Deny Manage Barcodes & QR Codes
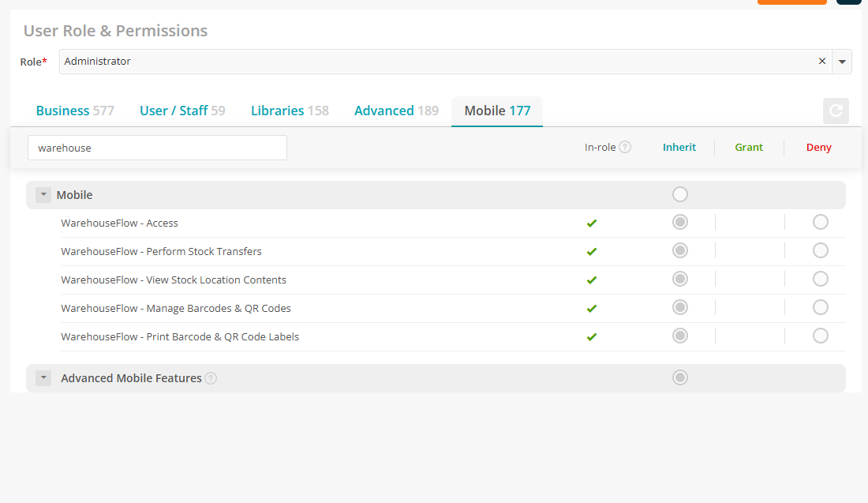Image resolution: width=868 pixels, height=503 pixels. point(821,307)
